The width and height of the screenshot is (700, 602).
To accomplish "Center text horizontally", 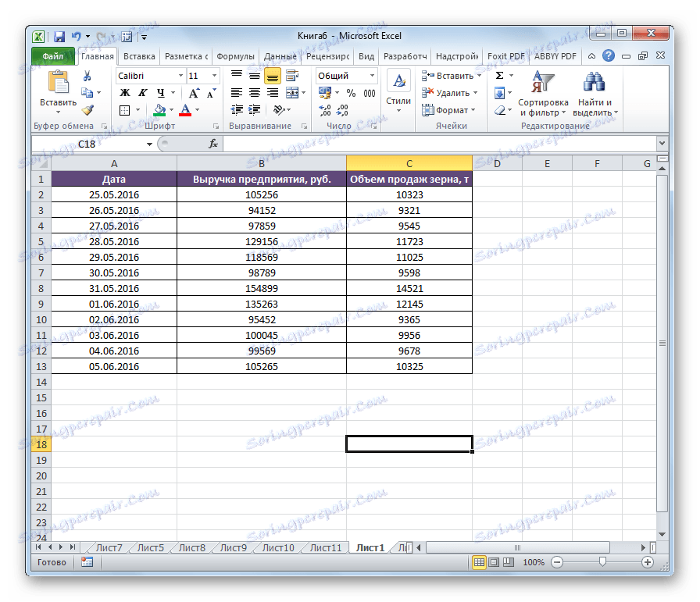I will pos(255,93).
